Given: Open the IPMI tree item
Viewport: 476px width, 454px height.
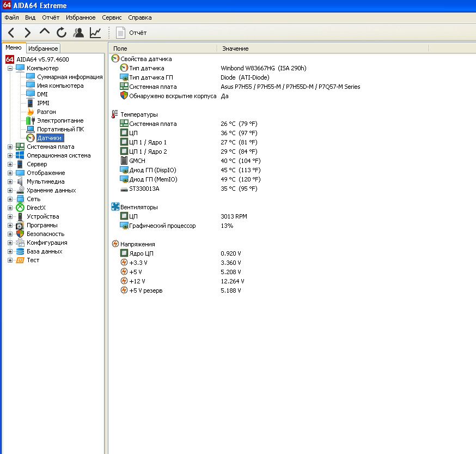Looking at the screenshot, I should pyautogui.click(x=43, y=103).
